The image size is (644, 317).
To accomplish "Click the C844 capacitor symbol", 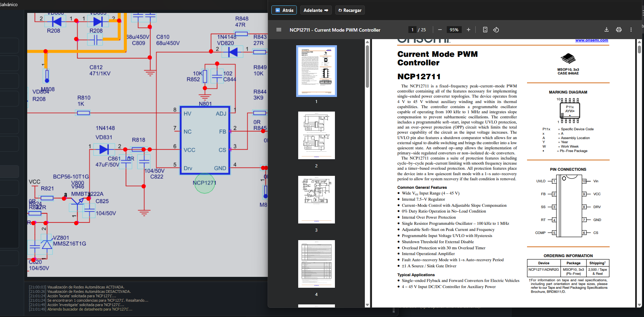I will pos(217,76).
